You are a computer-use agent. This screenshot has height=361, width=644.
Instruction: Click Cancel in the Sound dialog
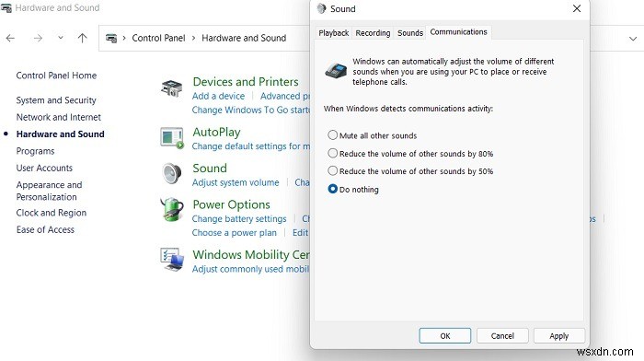pos(502,336)
